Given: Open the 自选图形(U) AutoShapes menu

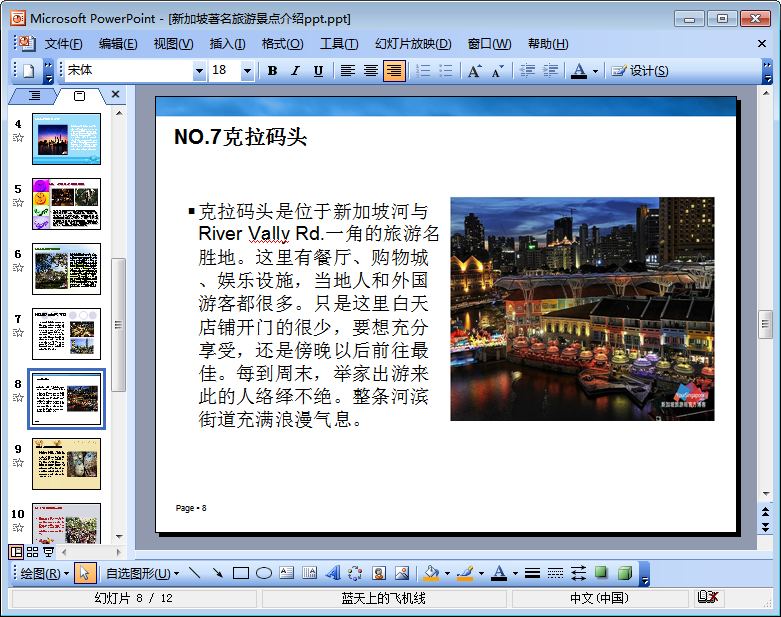Looking at the screenshot, I should 142,574.
